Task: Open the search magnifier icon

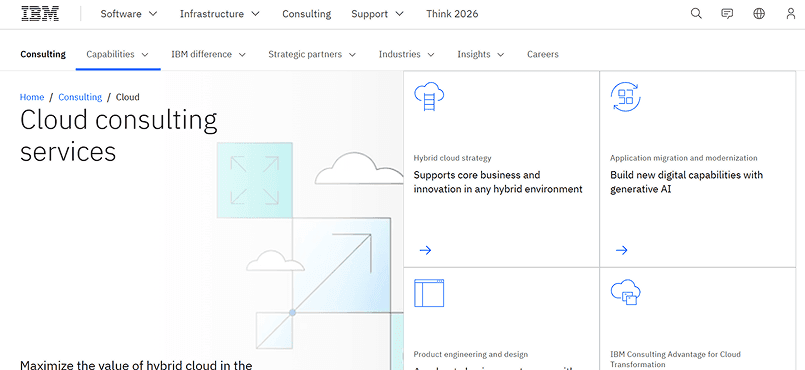Action: (x=696, y=14)
